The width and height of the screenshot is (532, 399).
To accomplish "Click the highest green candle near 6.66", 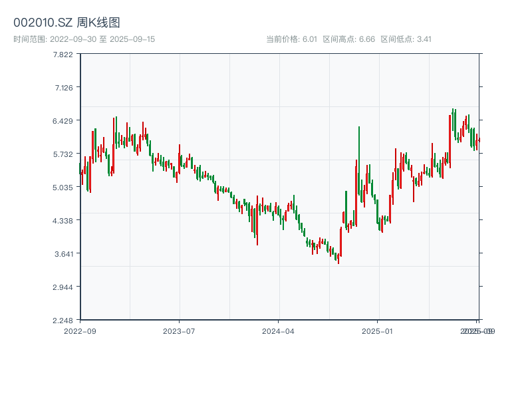I will [x=453, y=120].
